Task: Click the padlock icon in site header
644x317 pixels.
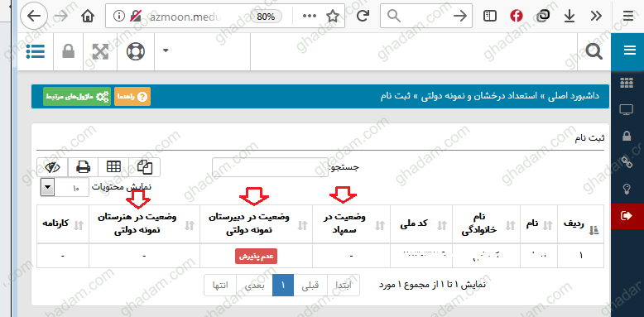Action: tap(68, 51)
